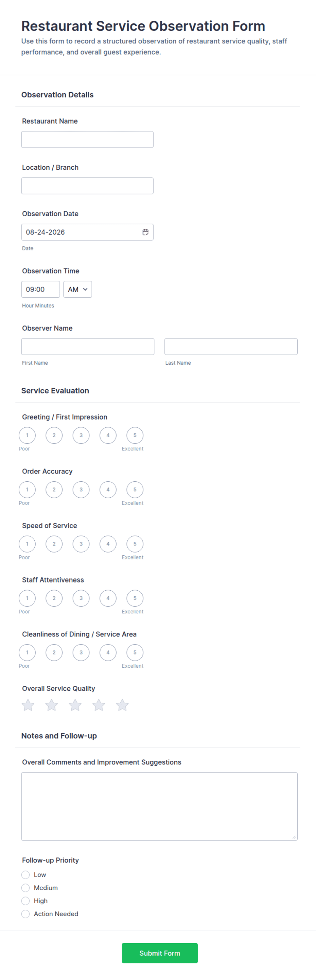Choose Low follow-up priority
The height and width of the screenshot is (980, 316).
point(25,875)
